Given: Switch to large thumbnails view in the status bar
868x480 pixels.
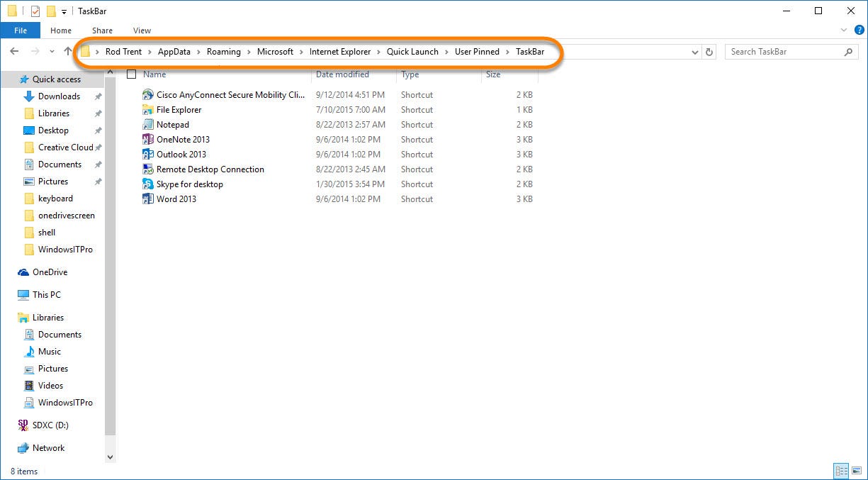Looking at the screenshot, I should [856, 471].
